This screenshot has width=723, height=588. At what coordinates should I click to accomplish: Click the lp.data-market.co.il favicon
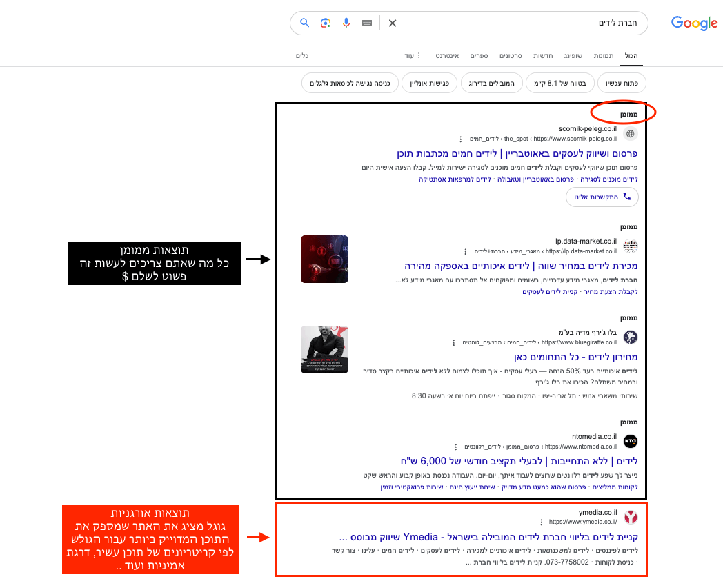click(631, 246)
